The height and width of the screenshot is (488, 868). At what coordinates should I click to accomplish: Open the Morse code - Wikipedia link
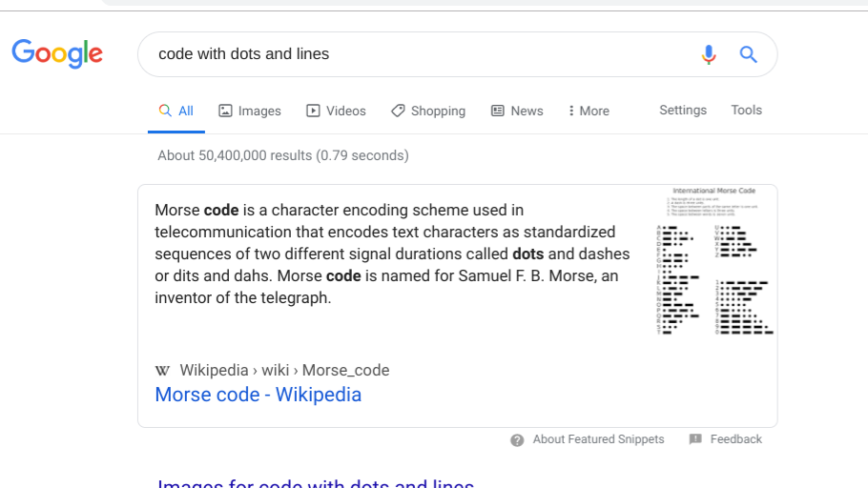click(258, 395)
